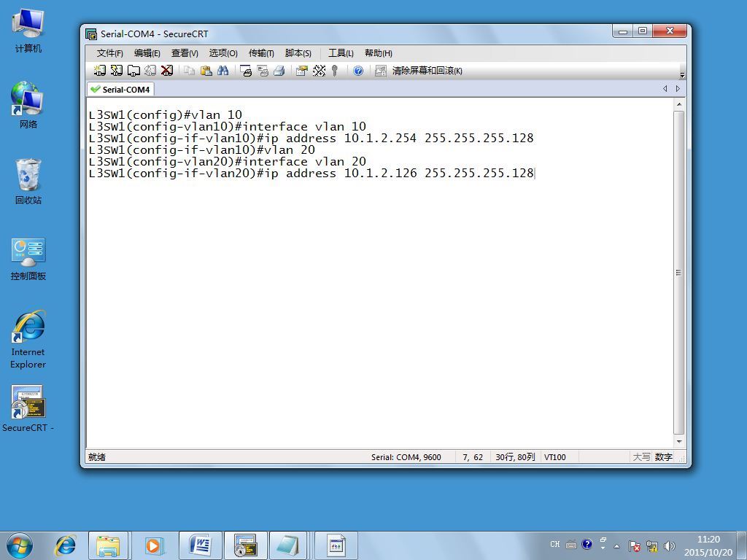Click the CH input language indicator
Image resolution: width=747 pixels, height=560 pixels.
tap(555, 544)
